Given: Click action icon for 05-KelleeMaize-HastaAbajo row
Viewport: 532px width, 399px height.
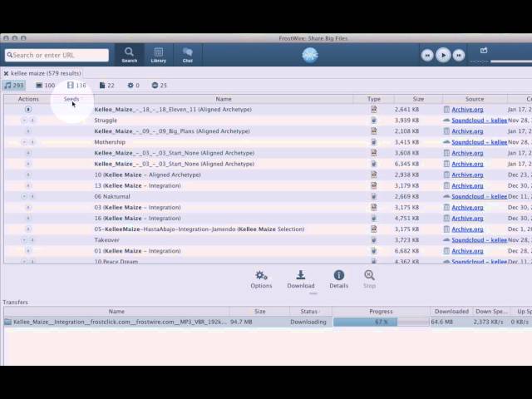Looking at the screenshot, I should tap(28, 229).
